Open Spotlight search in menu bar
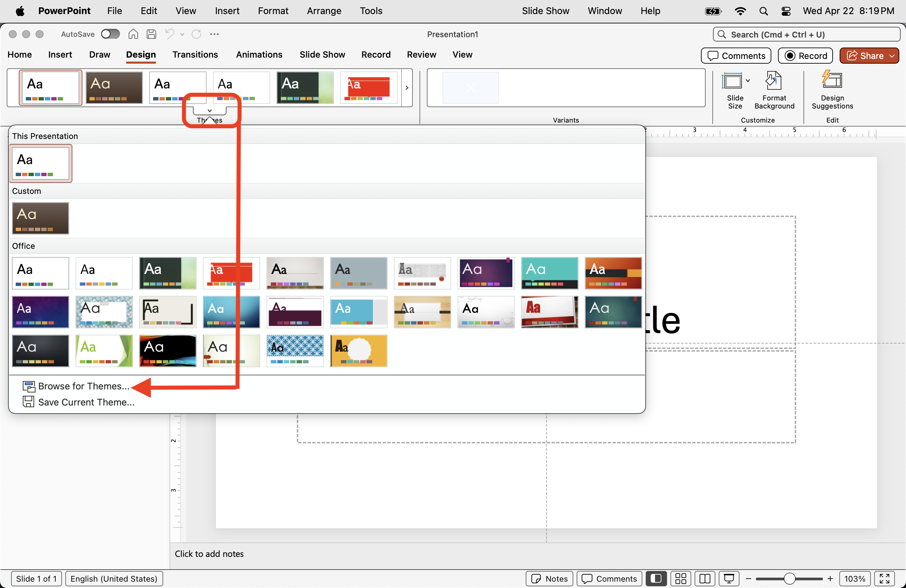The height and width of the screenshot is (588, 906). pyautogui.click(x=763, y=11)
